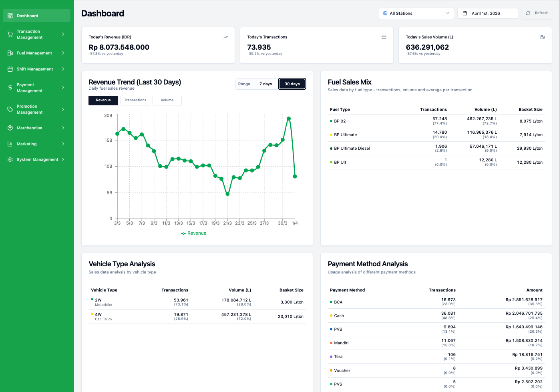Click the Rp 8.073.548.000 revenue value
This screenshot has width=559, height=392.
pos(119,47)
